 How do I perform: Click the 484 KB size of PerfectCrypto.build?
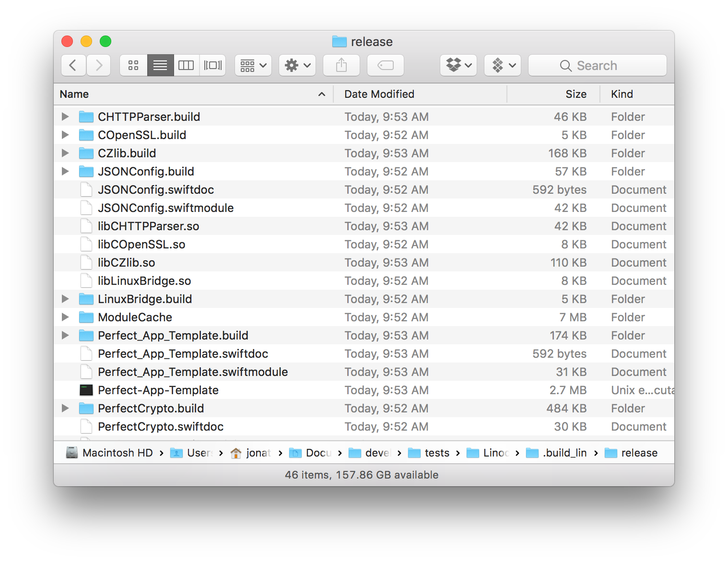coord(566,408)
